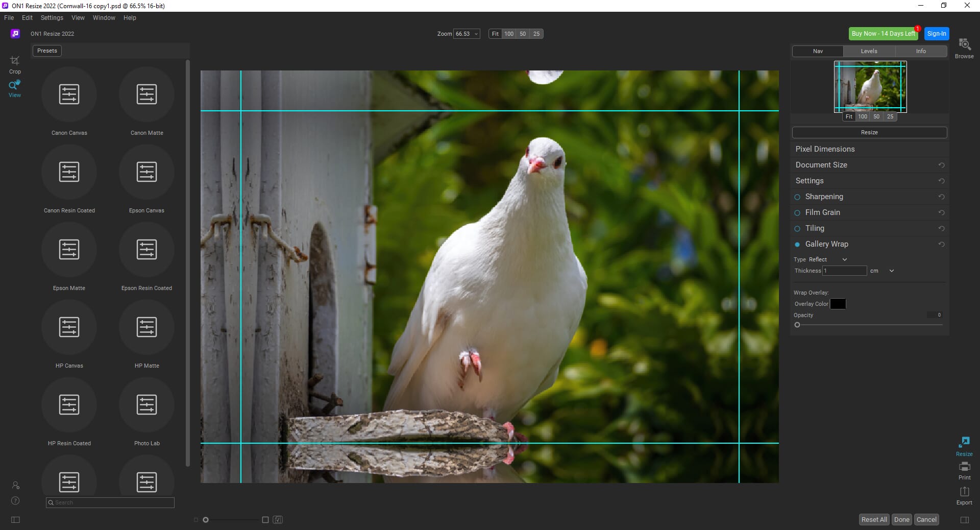Toggle the right panel visibility icon

[x=964, y=520]
